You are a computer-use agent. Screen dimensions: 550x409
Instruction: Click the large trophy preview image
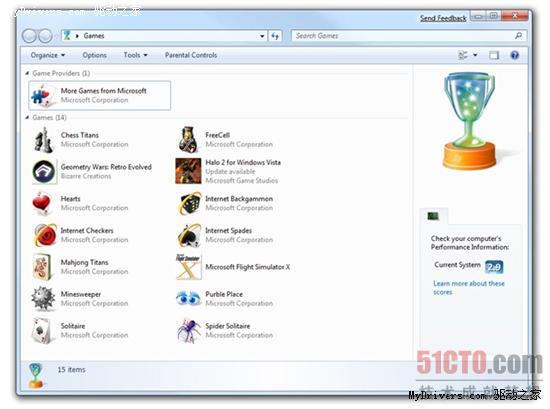[469, 121]
